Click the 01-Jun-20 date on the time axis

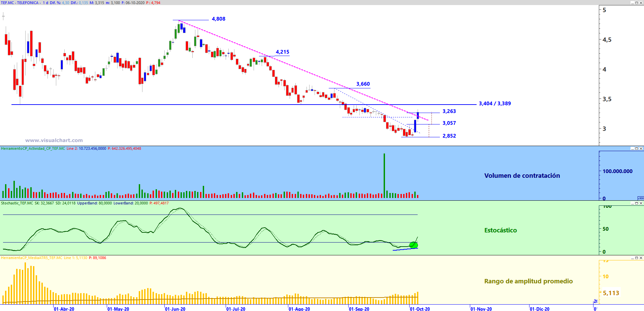coord(175,309)
